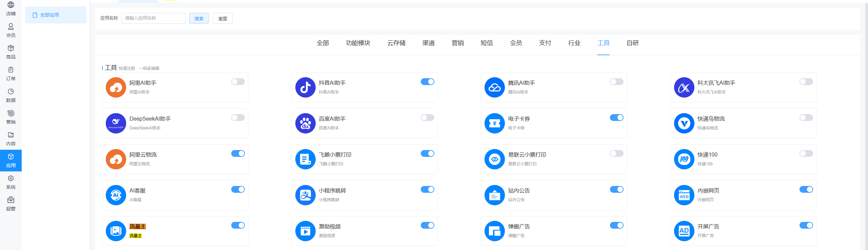Switch to the 云存储 tab
The width and height of the screenshot is (868, 250).
coord(396,43)
